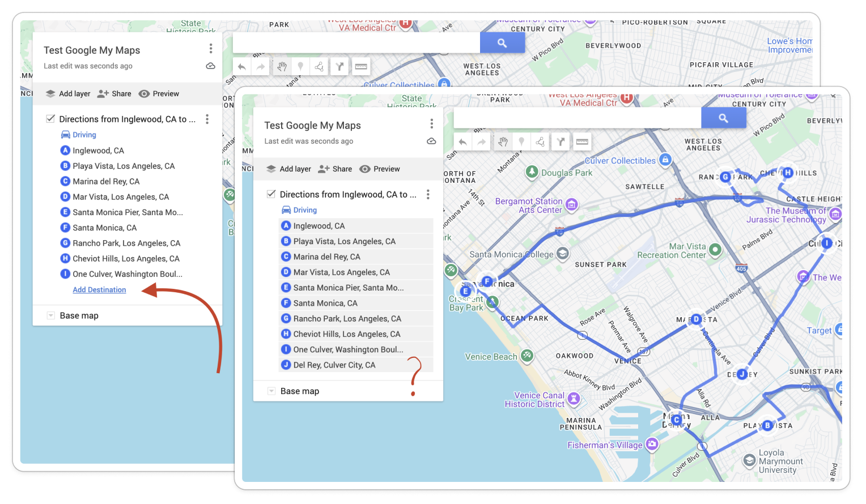Select the hand Select items tool

503,142
